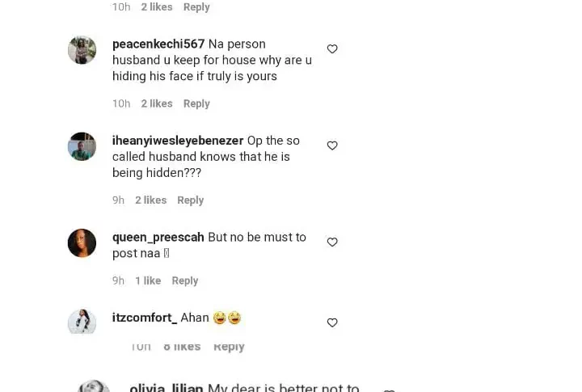Screen dimensions: 582x392
Task: Reply to peacenkechi567's comment
Action: (196, 103)
